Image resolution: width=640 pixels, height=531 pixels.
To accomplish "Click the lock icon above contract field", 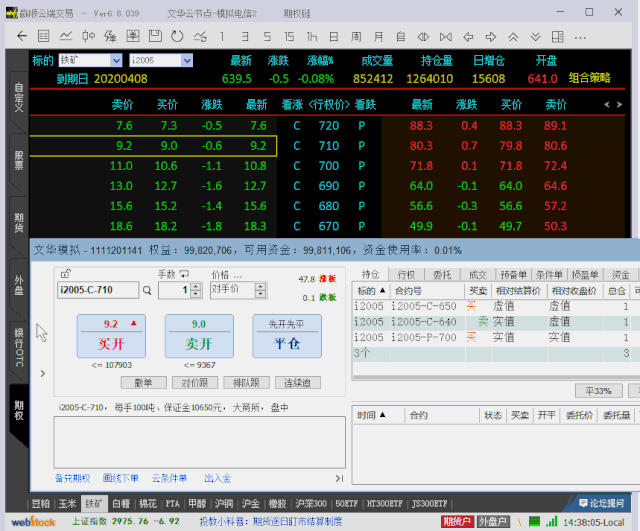I will click(66, 273).
